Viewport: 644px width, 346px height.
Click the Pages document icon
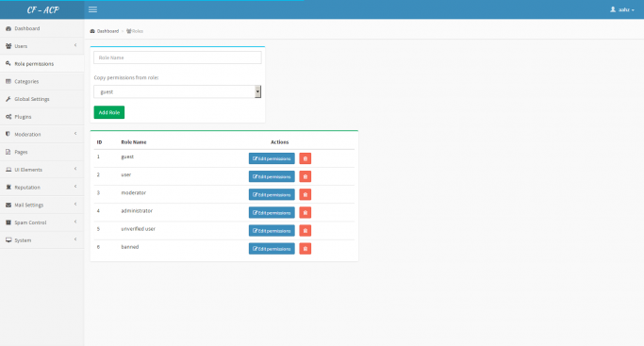(8, 152)
